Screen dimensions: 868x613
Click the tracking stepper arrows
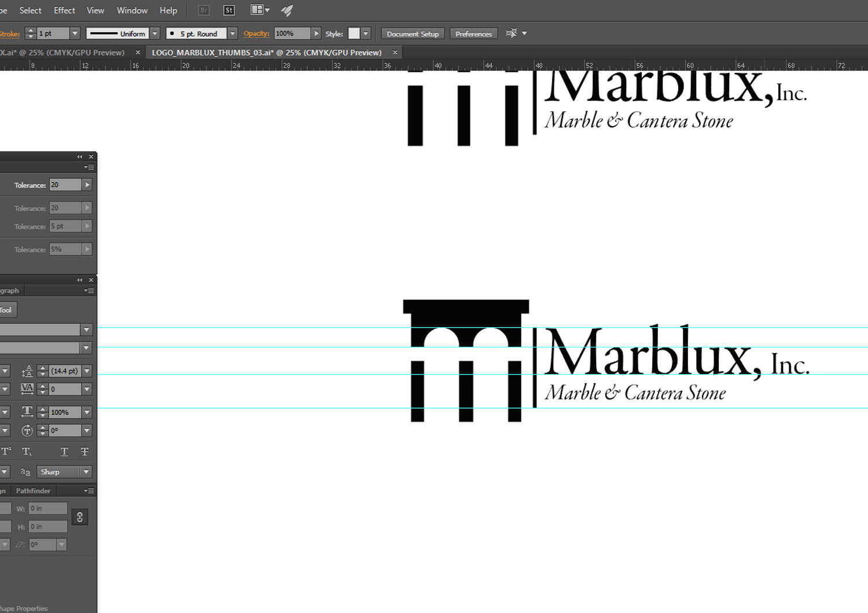42,389
